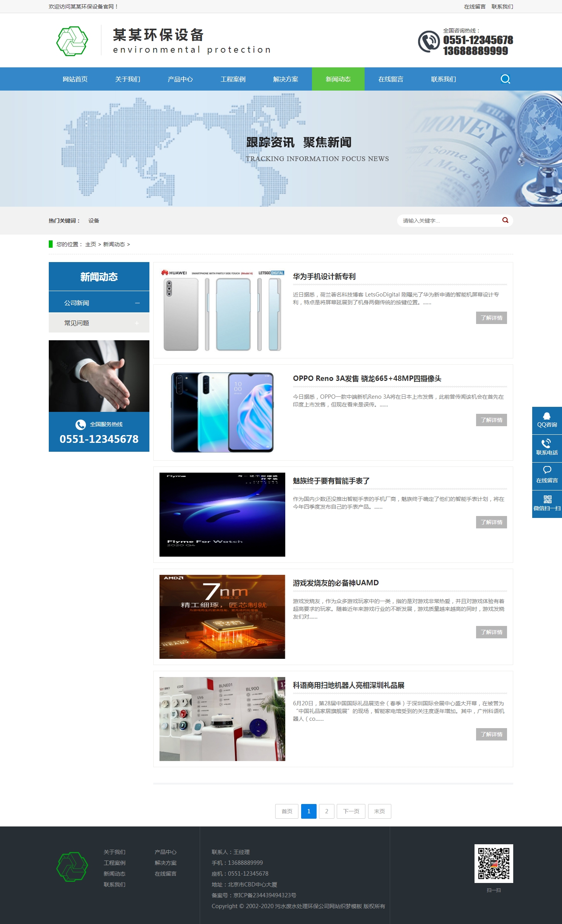Open 游戏发烧友的必备神UAMD article title
Image resolution: width=562 pixels, height=924 pixels.
click(x=336, y=583)
